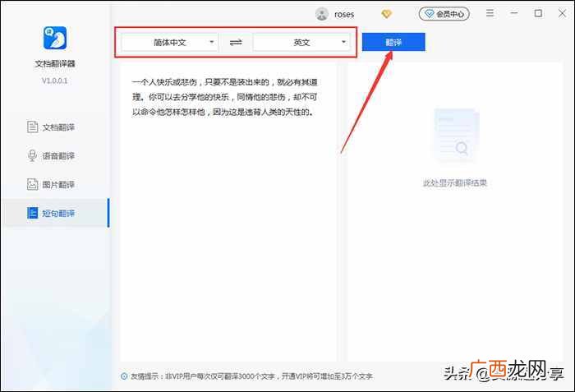
Task: Click the 此处显示翻译结果 result pane
Action: pyautogui.click(x=455, y=211)
